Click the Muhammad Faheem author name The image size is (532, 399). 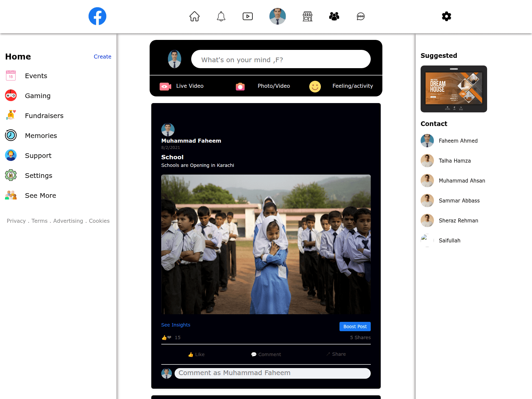tap(191, 141)
